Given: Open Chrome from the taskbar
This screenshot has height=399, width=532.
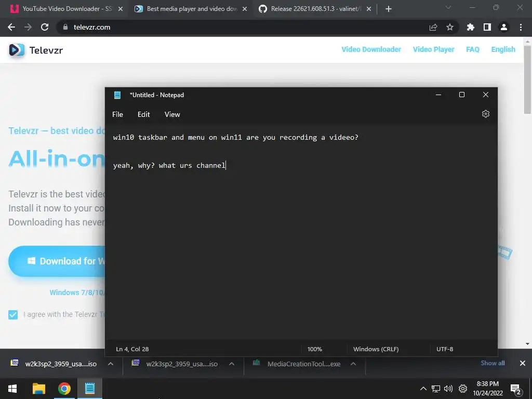Looking at the screenshot, I should [x=64, y=389].
